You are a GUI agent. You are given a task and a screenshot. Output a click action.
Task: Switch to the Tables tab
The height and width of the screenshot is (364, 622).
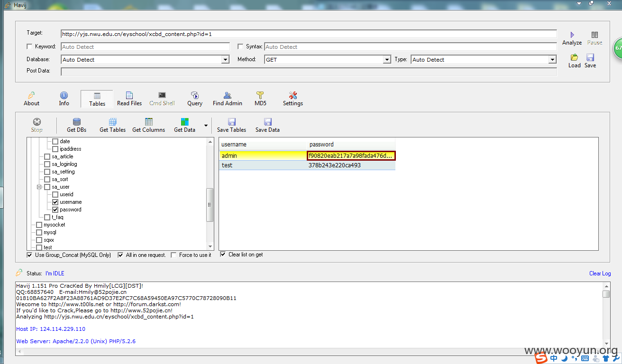(97, 99)
